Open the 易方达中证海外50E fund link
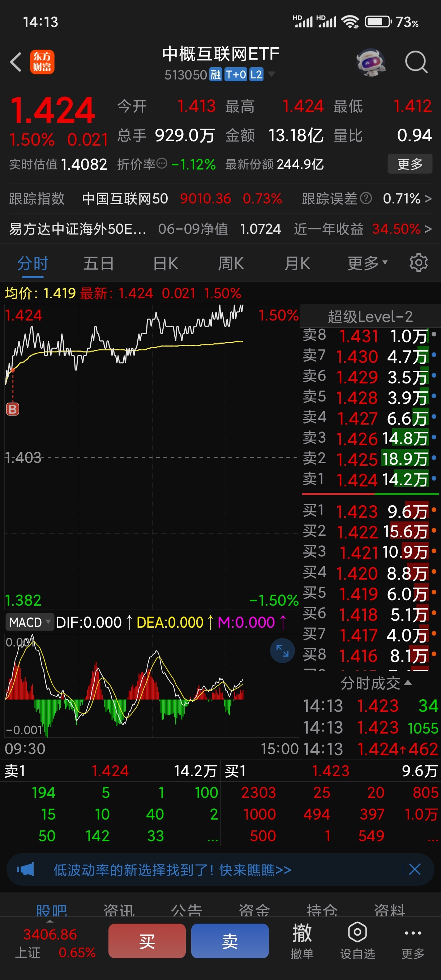The image size is (441, 980). (x=78, y=229)
